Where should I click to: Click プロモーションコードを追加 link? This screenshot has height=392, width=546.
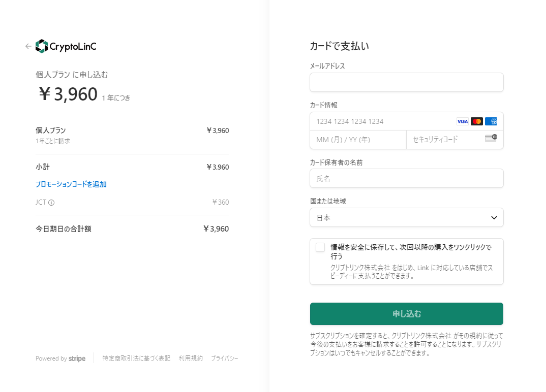(71, 184)
